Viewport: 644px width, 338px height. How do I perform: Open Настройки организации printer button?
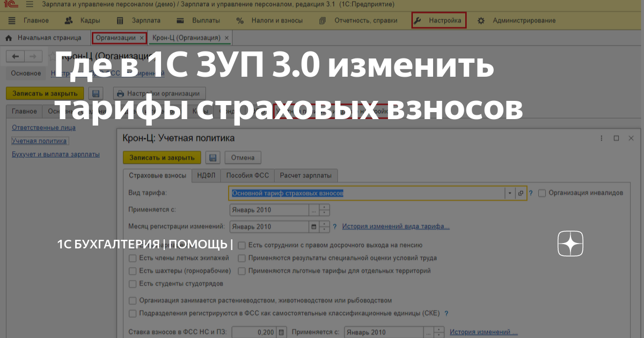pos(159,93)
